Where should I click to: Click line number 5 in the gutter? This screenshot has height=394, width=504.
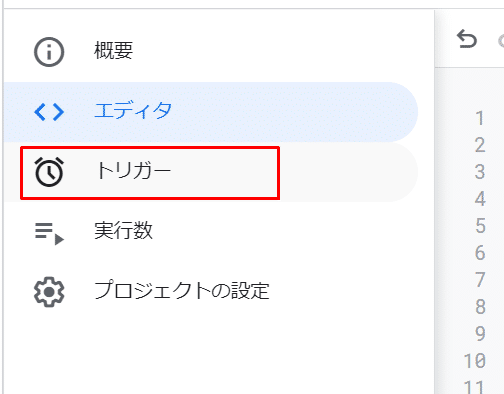coord(480,226)
